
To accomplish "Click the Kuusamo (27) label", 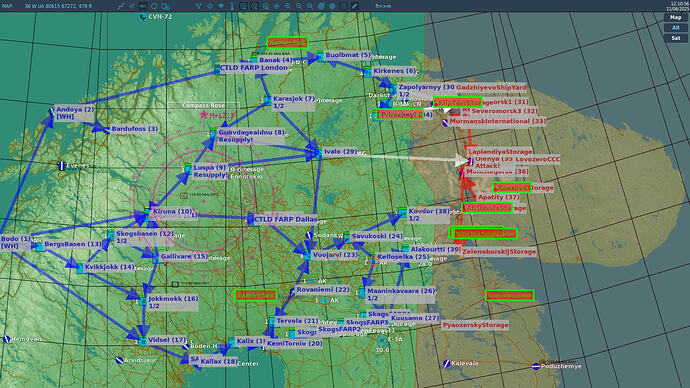I will [x=415, y=318].
